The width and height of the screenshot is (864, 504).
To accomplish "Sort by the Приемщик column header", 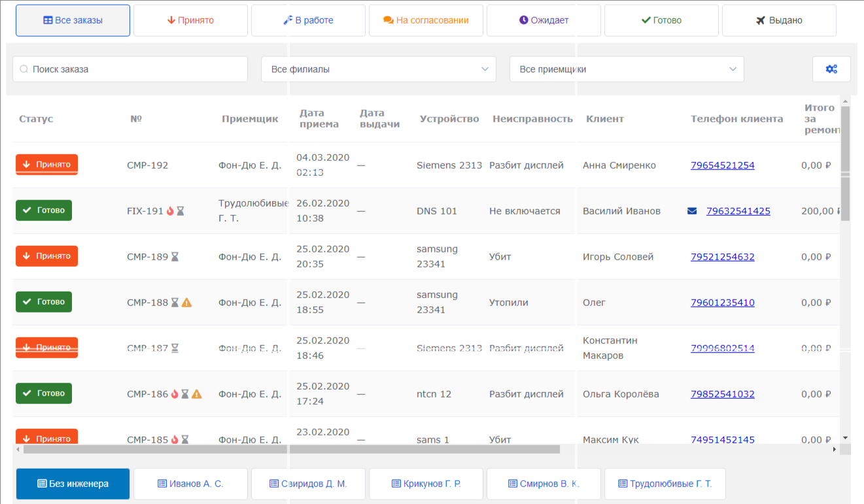I will click(250, 119).
